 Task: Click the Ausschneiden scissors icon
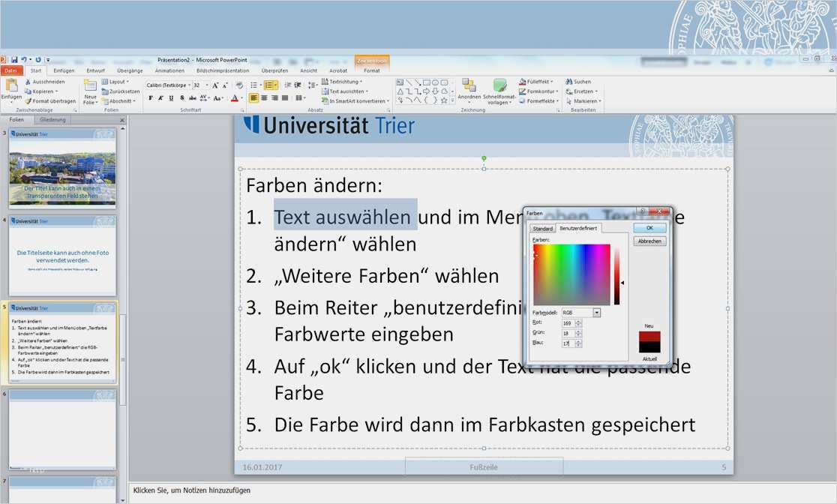[x=28, y=82]
